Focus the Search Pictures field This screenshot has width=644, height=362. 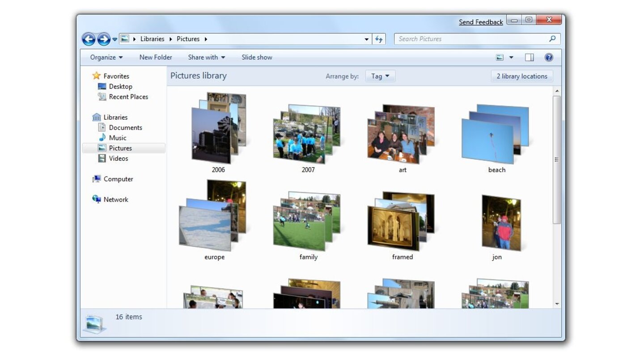click(x=477, y=39)
